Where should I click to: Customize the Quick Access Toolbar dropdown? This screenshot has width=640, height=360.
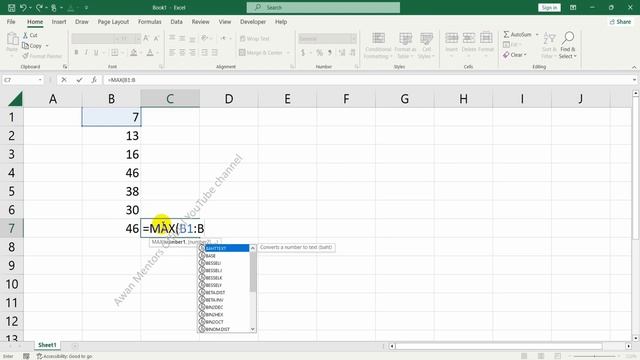tap(87, 8)
